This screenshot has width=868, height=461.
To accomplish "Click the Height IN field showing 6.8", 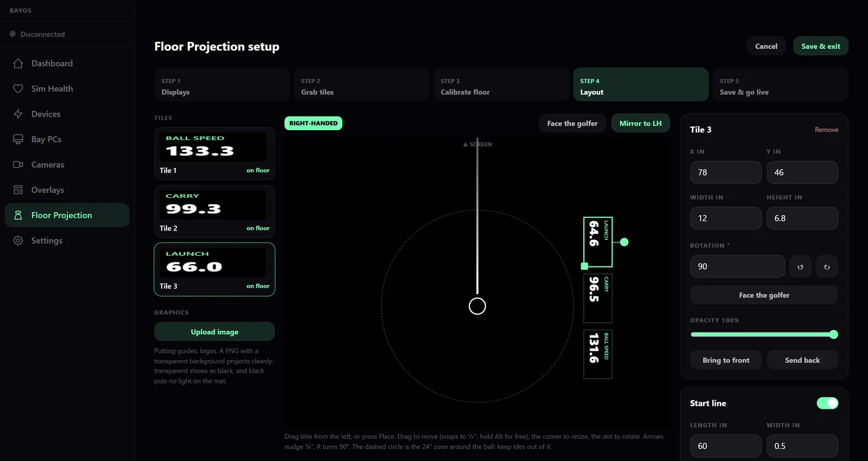I will coord(802,218).
